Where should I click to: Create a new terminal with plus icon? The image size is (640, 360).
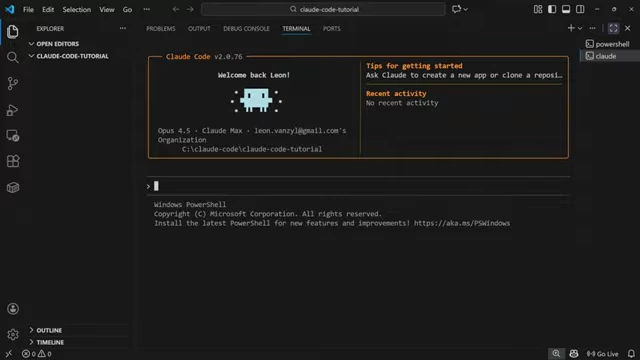click(x=571, y=28)
